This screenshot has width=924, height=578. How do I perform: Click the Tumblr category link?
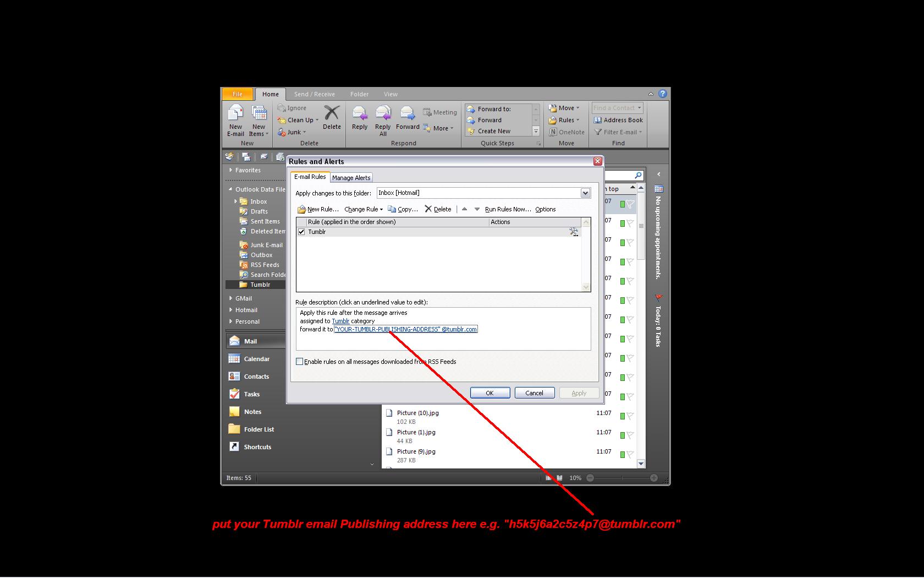(340, 321)
